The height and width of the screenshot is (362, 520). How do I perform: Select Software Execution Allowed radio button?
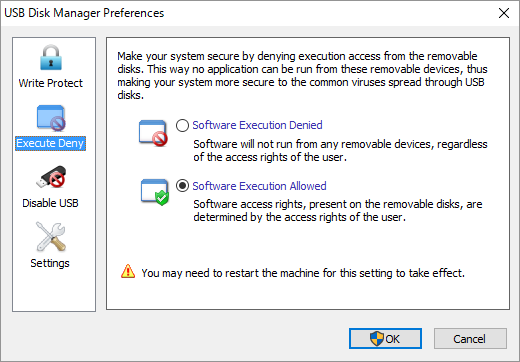click(182, 186)
